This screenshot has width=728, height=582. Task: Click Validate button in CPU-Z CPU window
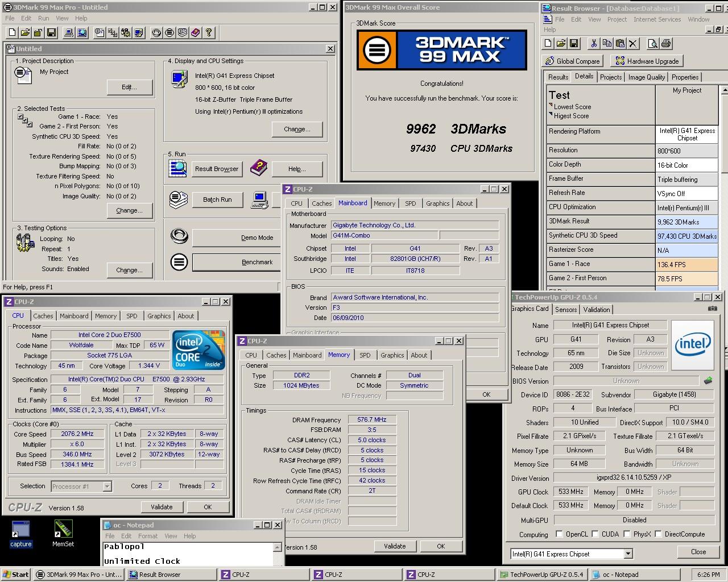(x=162, y=507)
